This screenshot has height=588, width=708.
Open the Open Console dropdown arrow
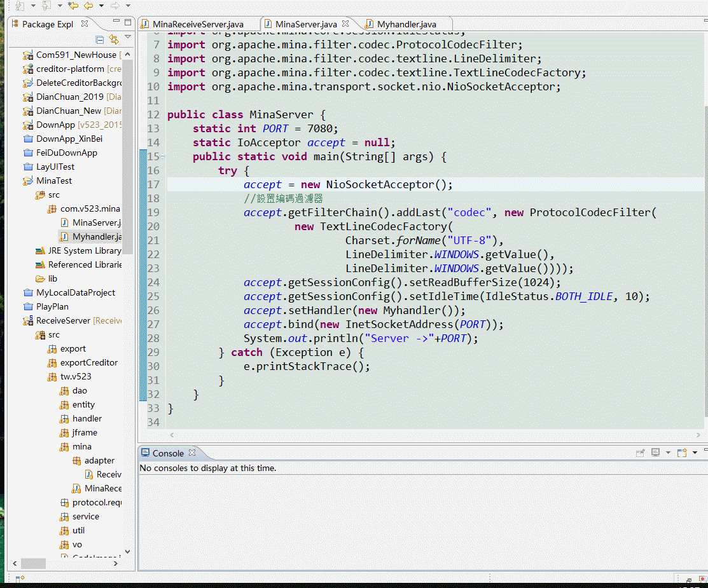695,453
